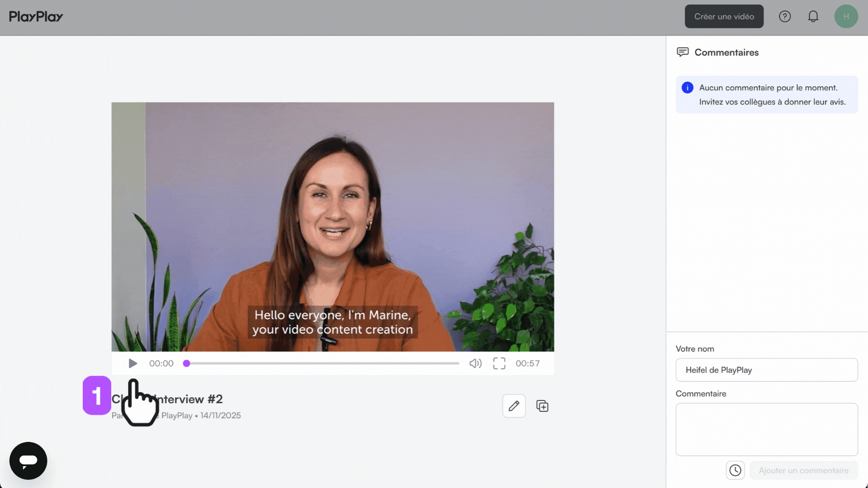Click inside the Commentaire text area
The height and width of the screenshot is (488, 868).
pyautogui.click(x=767, y=429)
